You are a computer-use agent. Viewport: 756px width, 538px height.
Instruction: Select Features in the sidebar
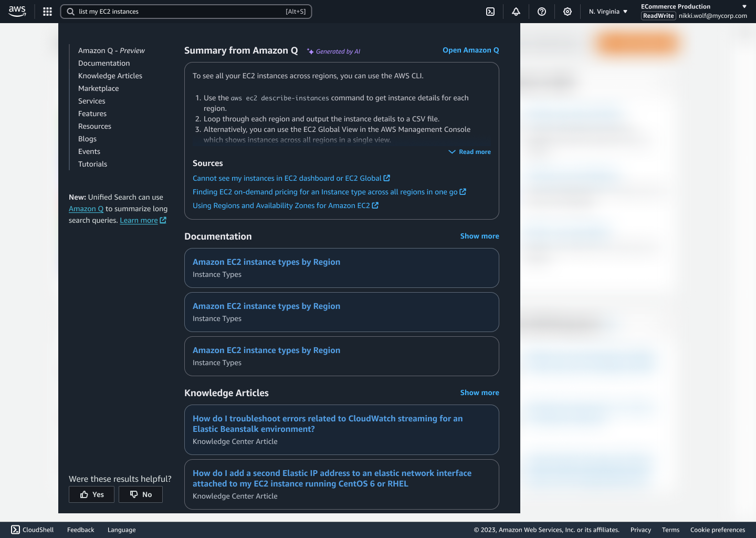coord(92,113)
